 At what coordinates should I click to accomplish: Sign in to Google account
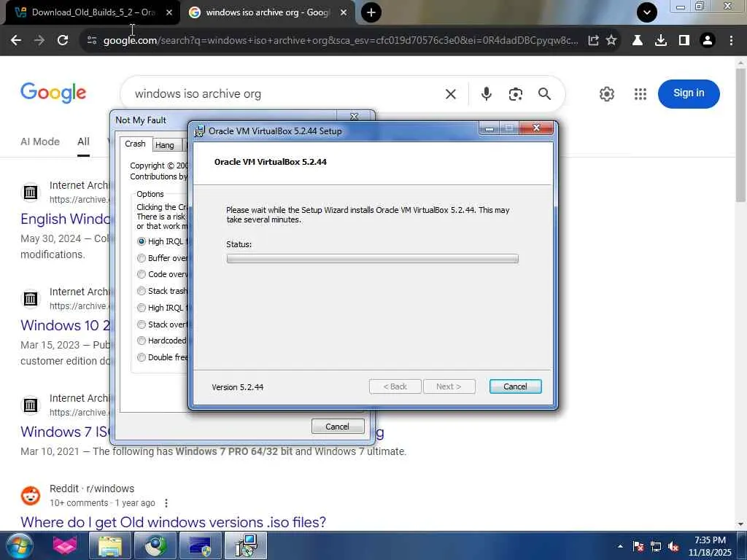click(689, 93)
